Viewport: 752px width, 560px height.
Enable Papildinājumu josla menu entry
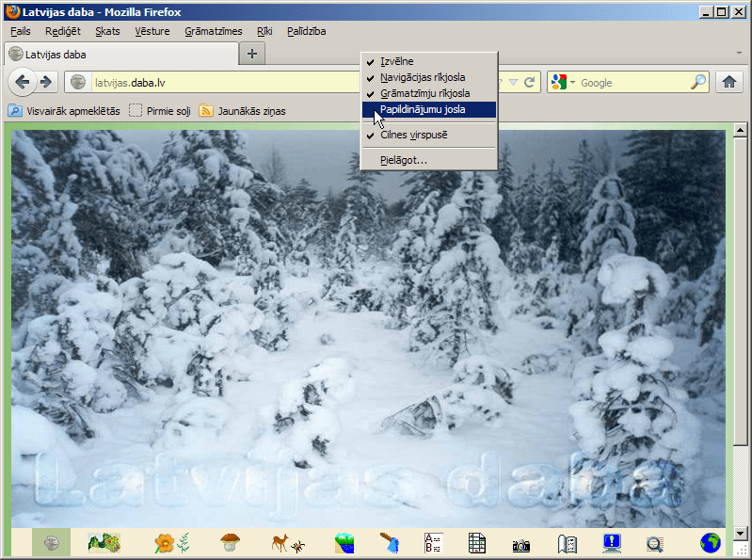(x=429, y=109)
